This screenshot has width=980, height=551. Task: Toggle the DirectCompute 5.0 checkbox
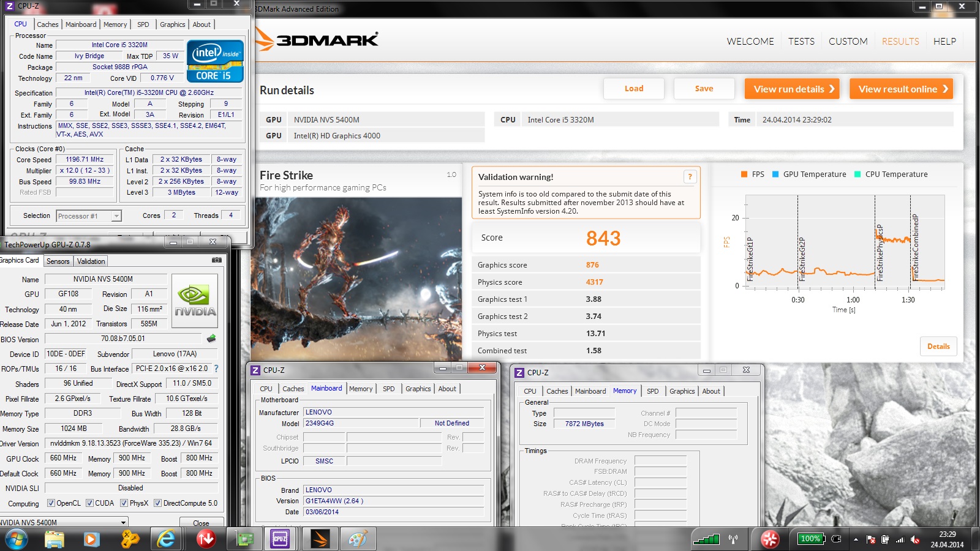[x=157, y=503]
